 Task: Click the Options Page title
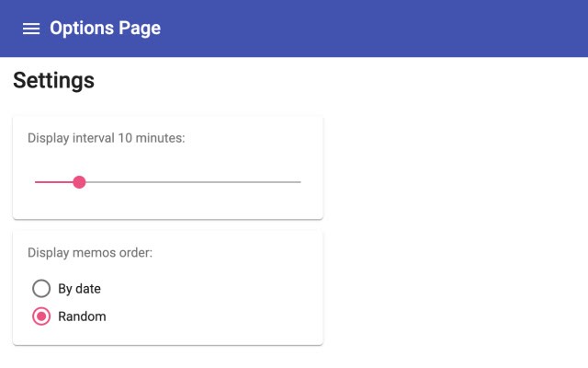click(x=105, y=29)
